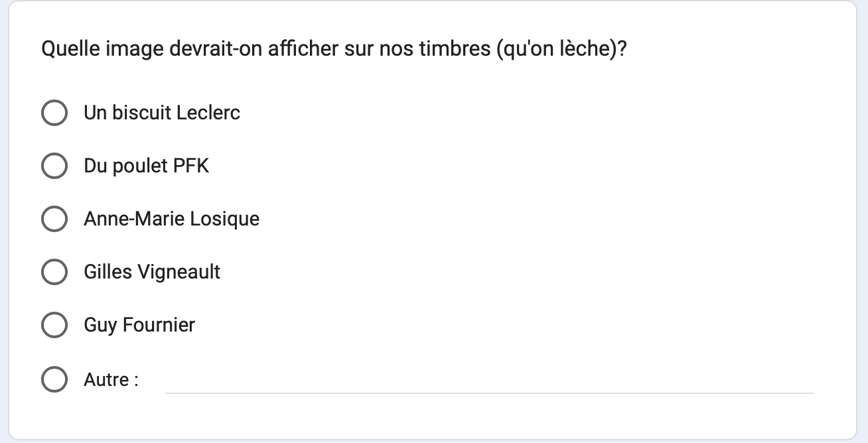The height and width of the screenshot is (443, 868).
Task: Select the 'Gilles Vigneault' radio circle
Action: (54, 272)
